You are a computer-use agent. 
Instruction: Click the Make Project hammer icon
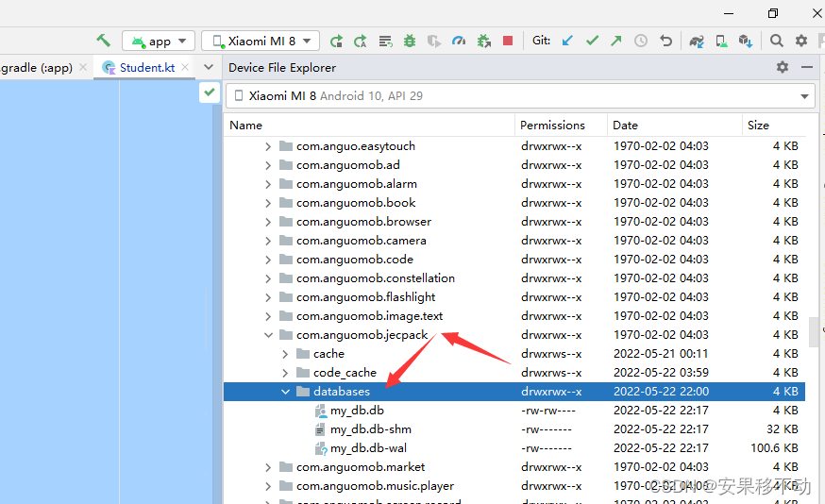click(103, 41)
